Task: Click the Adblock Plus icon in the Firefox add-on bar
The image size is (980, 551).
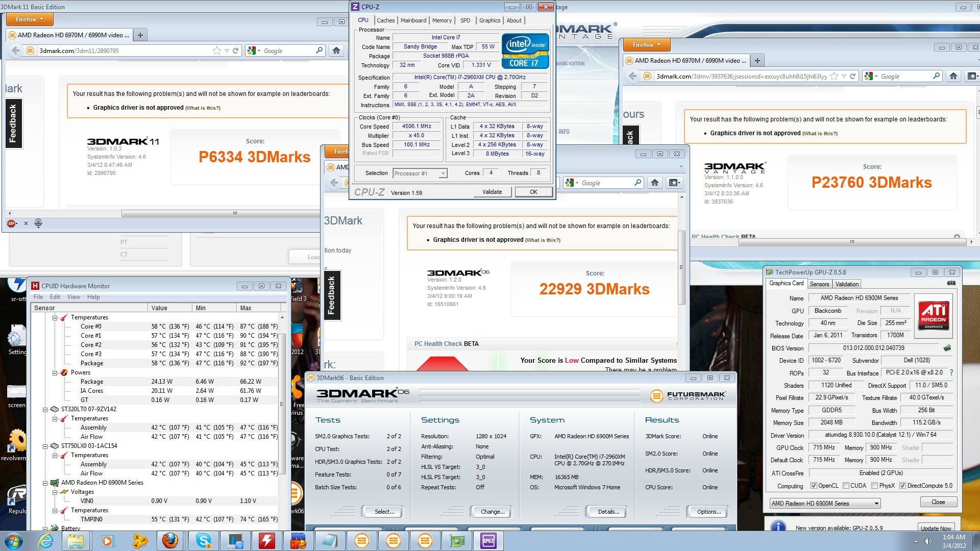Action: pos(11,223)
